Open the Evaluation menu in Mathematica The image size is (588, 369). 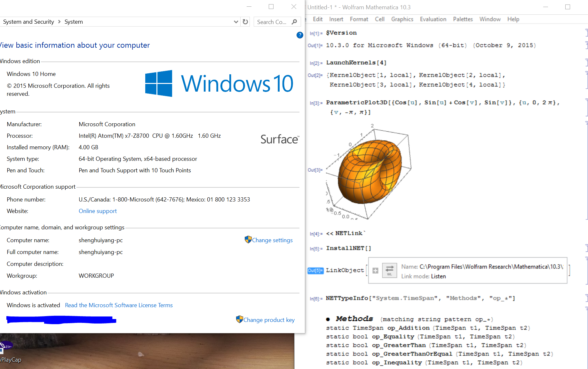pos(433,19)
